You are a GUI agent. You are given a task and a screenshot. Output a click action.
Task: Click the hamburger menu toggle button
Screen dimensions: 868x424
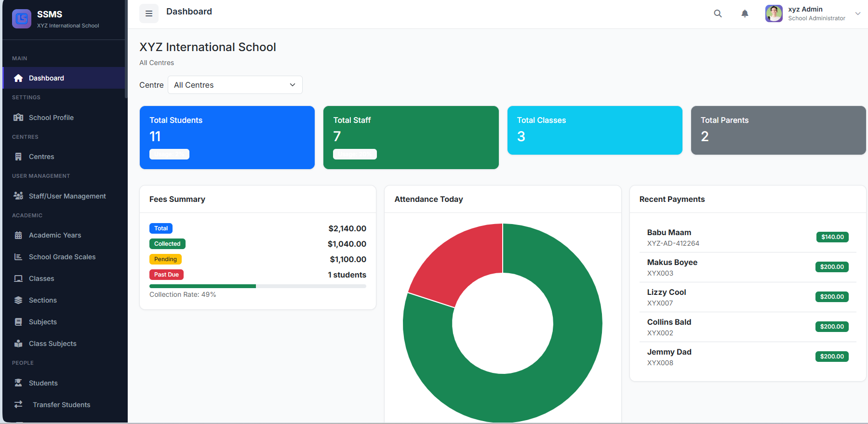pos(149,13)
